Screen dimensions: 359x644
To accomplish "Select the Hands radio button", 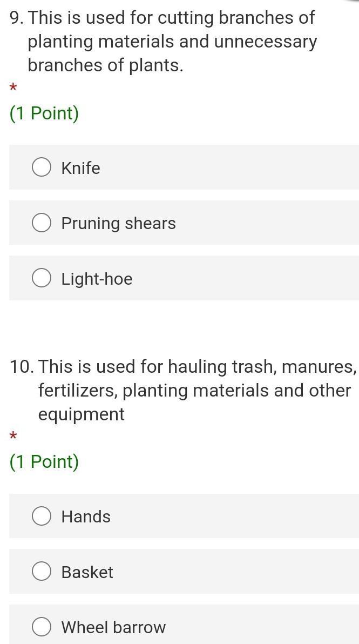I will [x=42, y=516].
